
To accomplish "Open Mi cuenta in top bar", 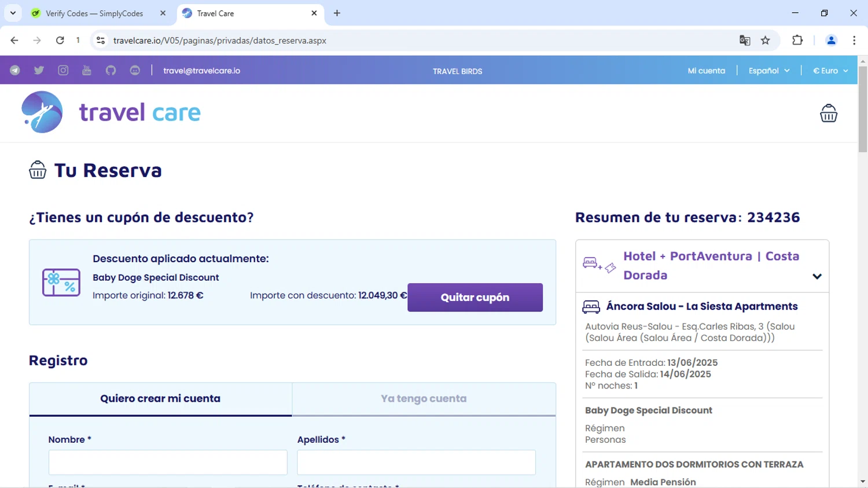I will 706,71.
